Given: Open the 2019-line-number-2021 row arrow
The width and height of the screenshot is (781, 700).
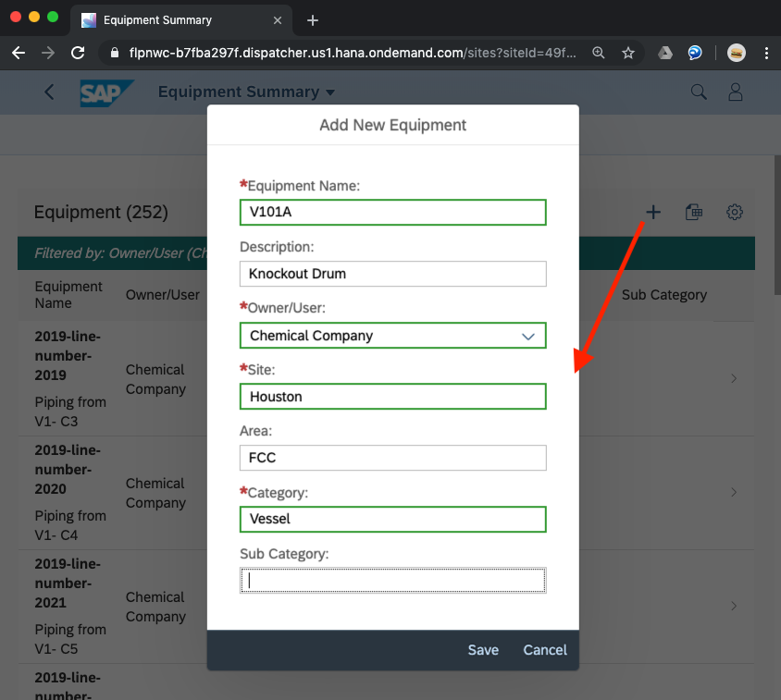Looking at the screenshot, I should click(734, 606).
